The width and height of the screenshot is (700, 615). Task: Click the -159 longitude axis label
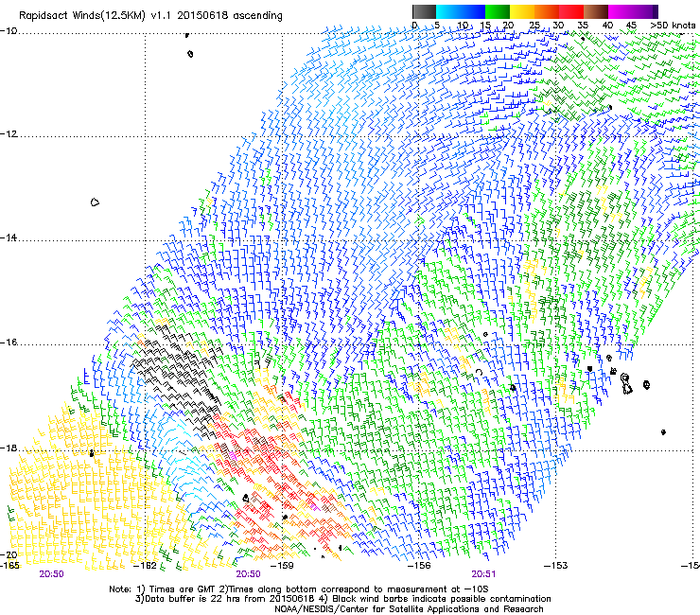pyautogui.click(x=282, y=566)
